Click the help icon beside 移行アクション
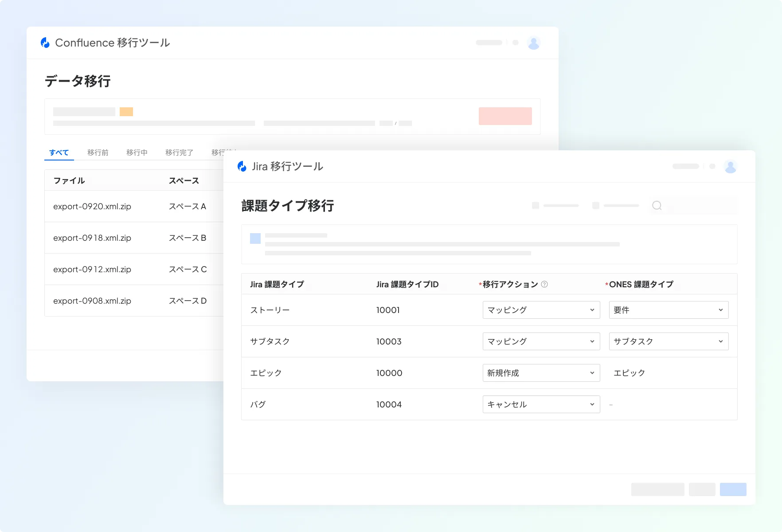The width and height of the screenshot is (782, 532). click(x=545, y=284)
